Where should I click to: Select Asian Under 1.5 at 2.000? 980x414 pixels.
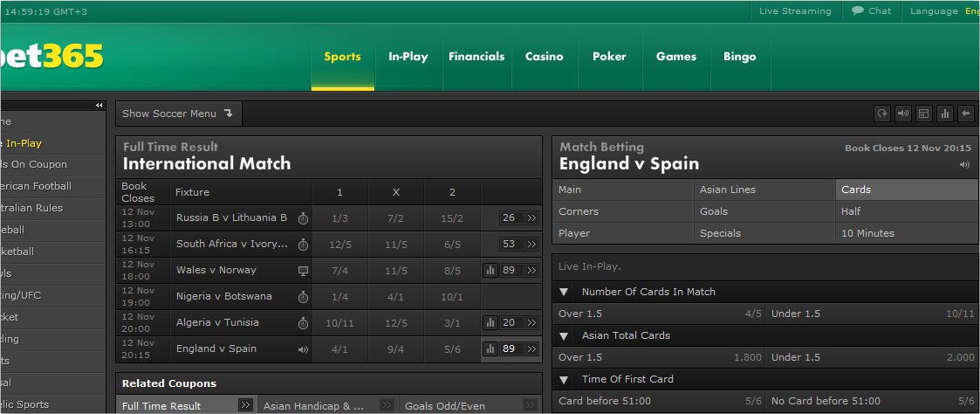point(873,358)
